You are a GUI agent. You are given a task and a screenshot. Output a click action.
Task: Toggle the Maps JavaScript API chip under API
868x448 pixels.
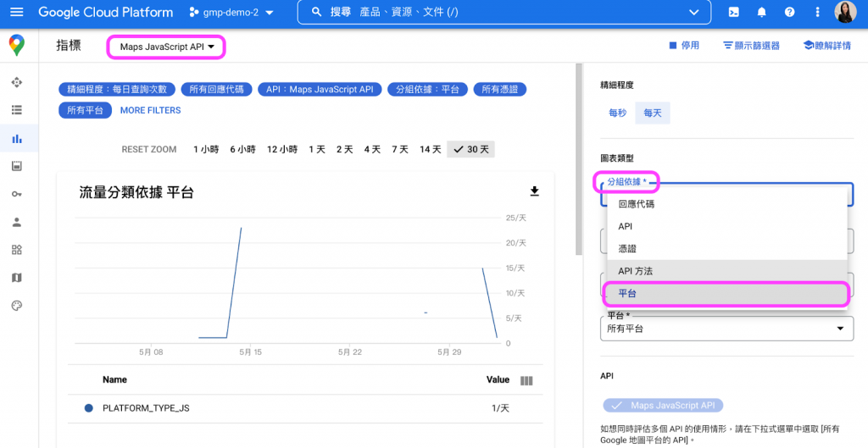tap(663, 406)
